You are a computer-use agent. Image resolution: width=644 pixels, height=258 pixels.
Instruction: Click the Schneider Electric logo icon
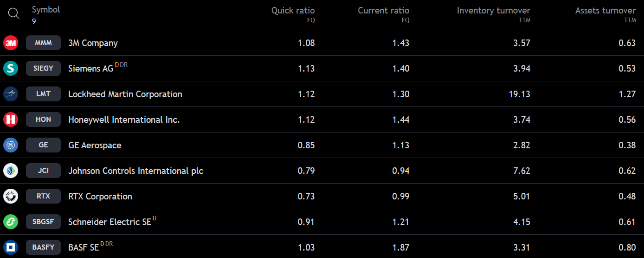[11, 222]
